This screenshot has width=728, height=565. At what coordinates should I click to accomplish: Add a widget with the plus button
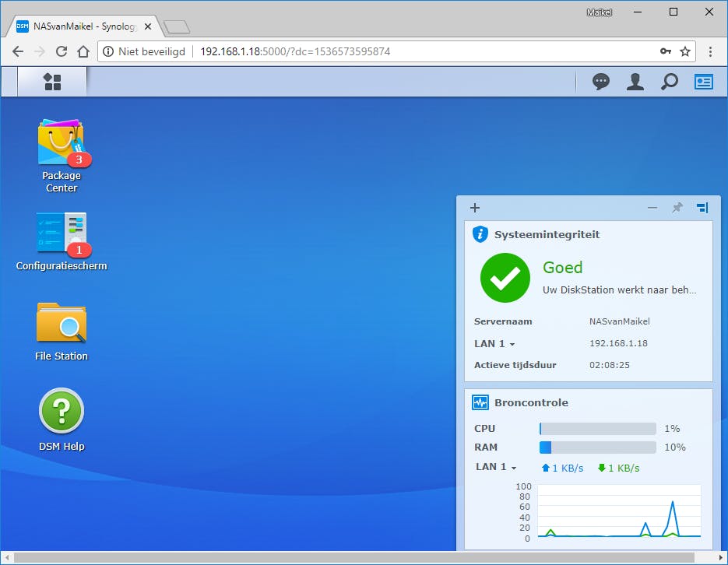[x=474, y=208]
